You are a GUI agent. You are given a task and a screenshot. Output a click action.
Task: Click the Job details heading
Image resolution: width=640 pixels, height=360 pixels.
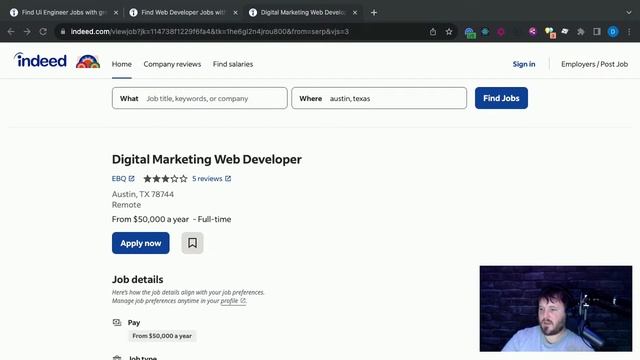138,280
